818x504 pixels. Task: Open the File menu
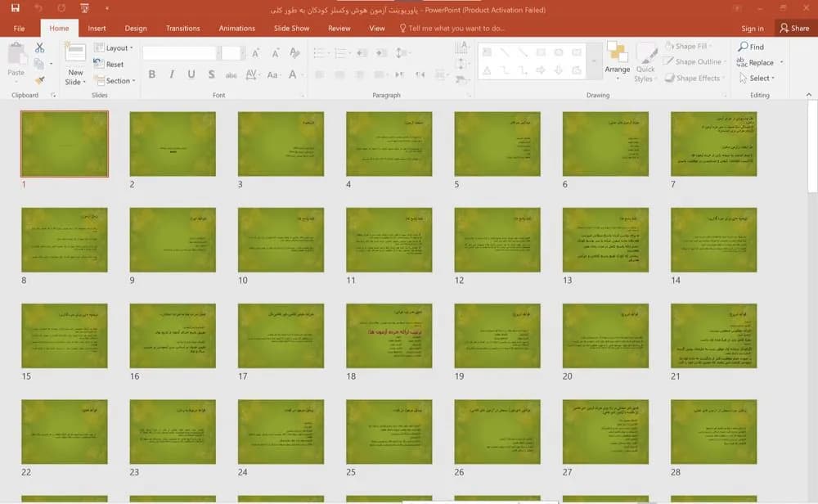click(20, 28)
